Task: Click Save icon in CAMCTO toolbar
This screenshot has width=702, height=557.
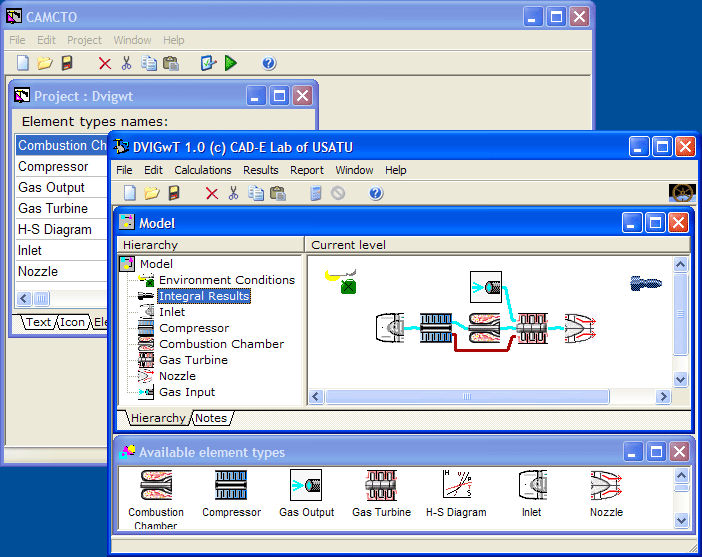Action: coord(67,63)
